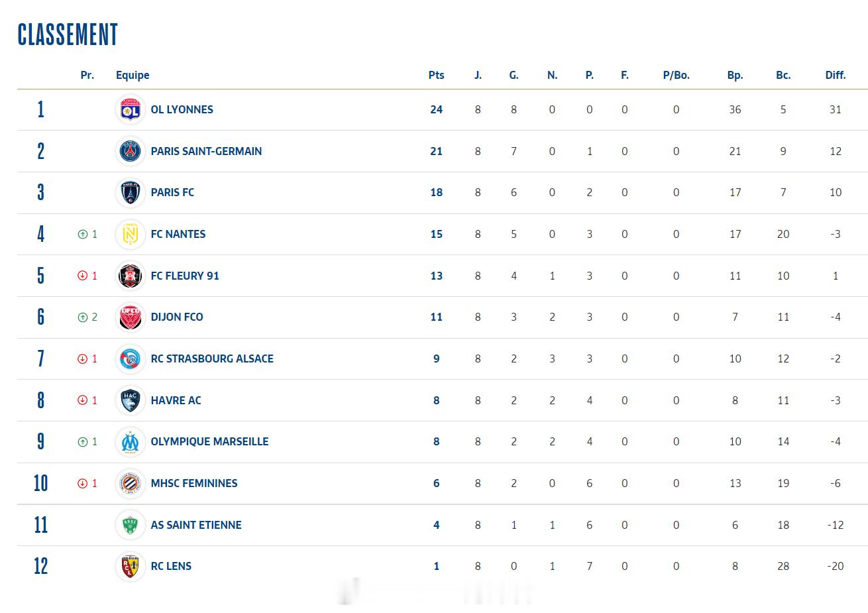Click the Paris FC club logo
This screenshot has width=868, height=613.
coord(131,193)
